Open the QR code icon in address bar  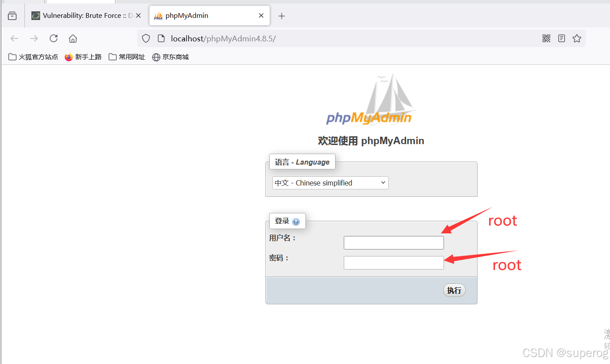[546, 38]
